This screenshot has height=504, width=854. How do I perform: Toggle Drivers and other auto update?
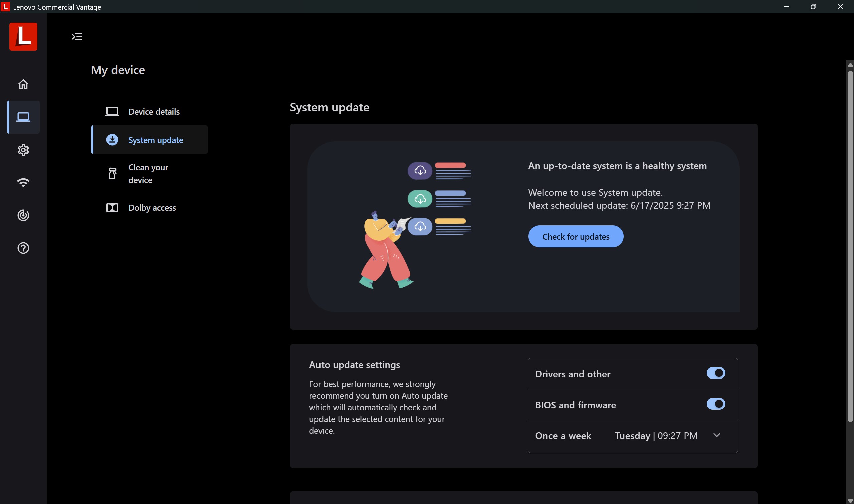pos(715,373)
